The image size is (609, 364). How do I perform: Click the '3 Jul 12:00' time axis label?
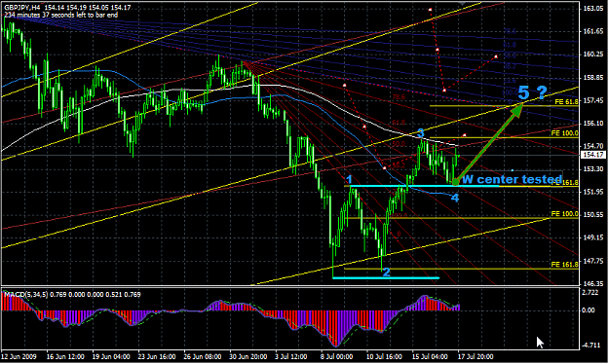290,356
